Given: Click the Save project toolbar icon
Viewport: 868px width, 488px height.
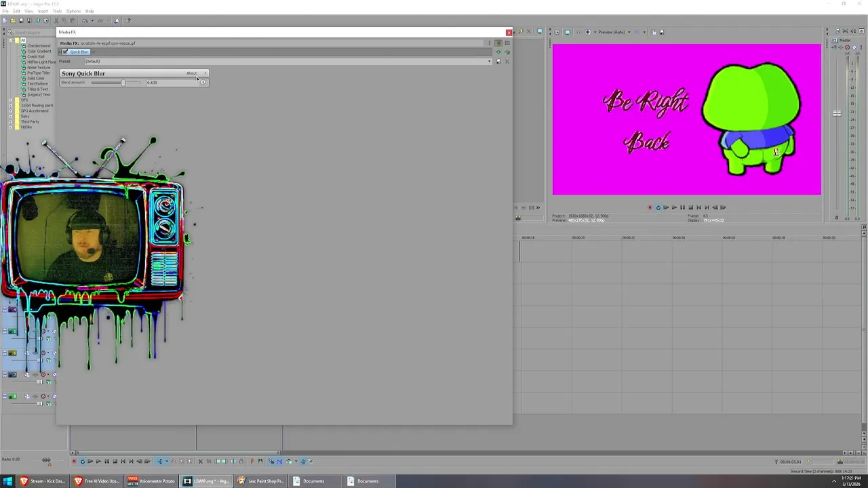Looking at the screenshot, I should (x=21, y=20).
